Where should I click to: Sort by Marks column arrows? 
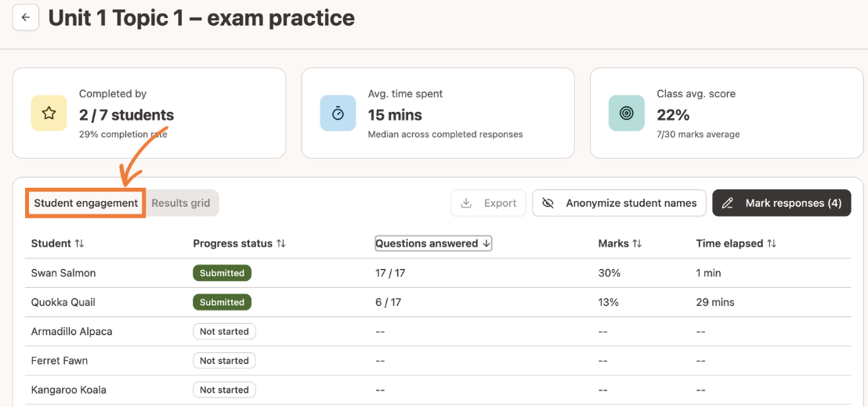click(637, 243)
